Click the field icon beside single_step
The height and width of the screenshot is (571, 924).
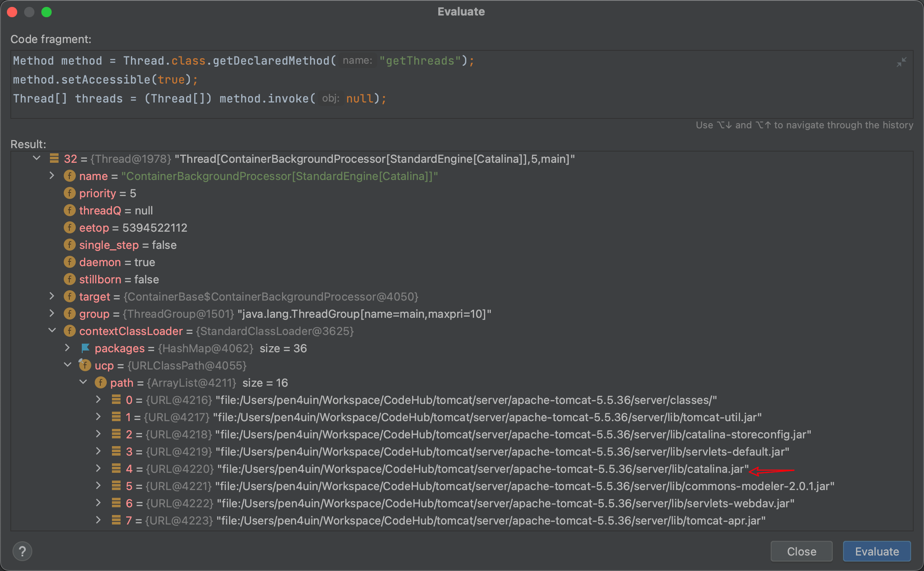coord(70,245)
